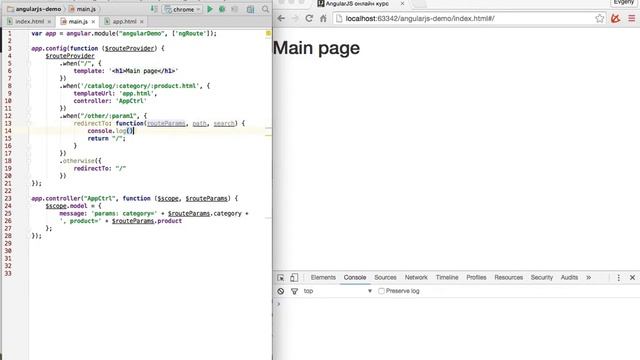
Task: Click the inspect element icon in DevTools
Action: tap(281, 278)
